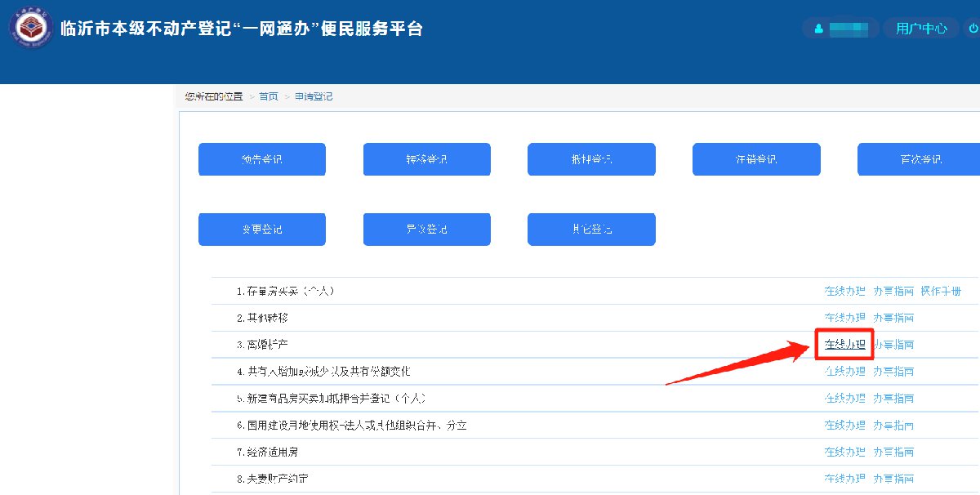
Task: Select the 转移登记 category button
Action: pos(426,159)
